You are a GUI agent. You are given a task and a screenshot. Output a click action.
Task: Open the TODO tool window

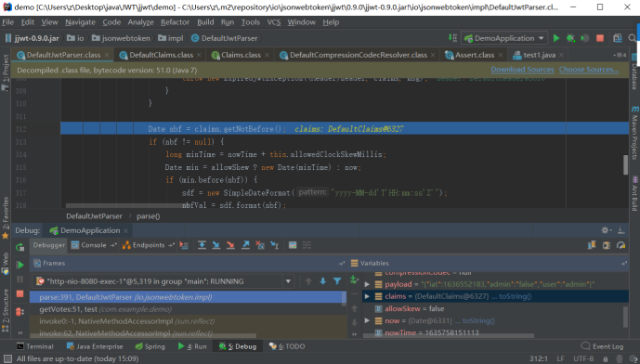point(287,346)
